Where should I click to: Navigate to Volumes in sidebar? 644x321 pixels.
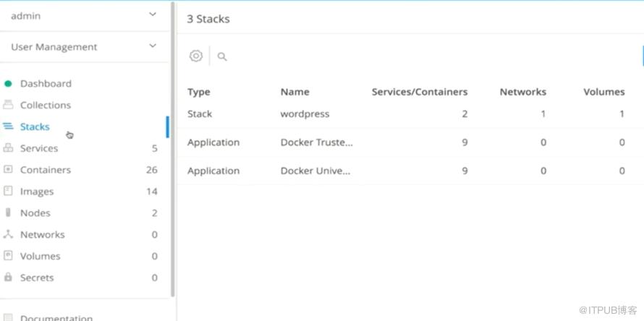pos(40,256)
